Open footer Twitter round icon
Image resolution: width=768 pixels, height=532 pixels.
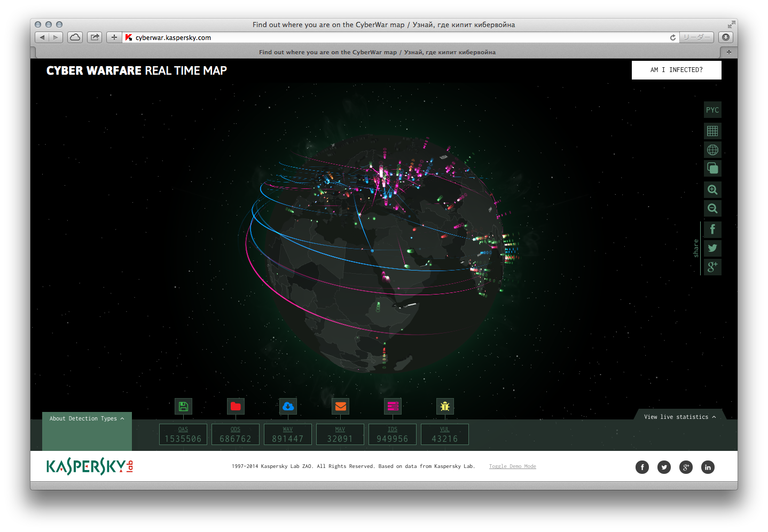(664, 467)
